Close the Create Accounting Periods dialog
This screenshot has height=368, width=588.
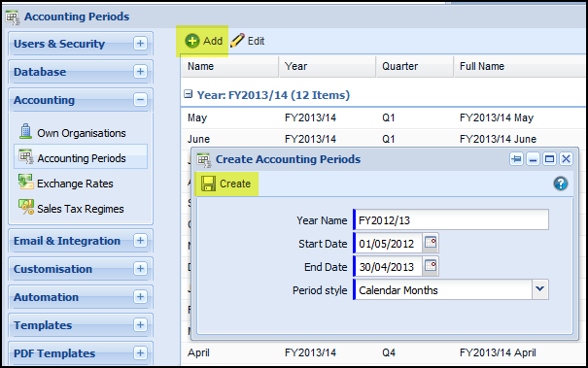click(x=566, y=159)
